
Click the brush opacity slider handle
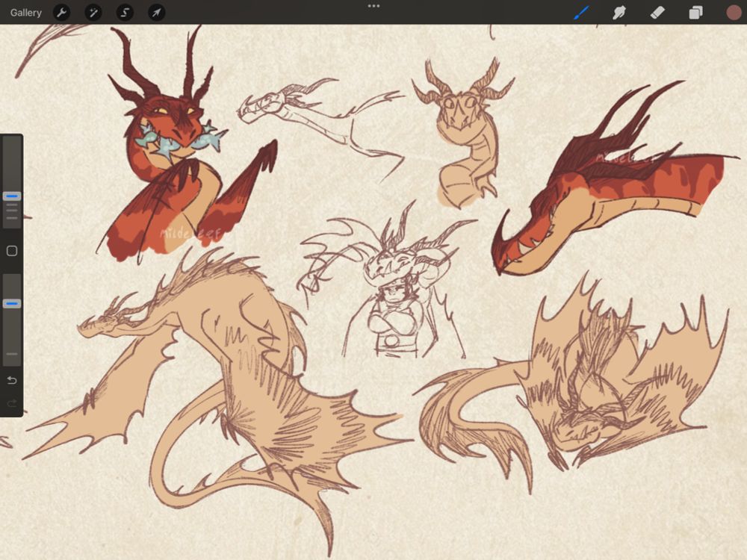coord(12,303)
